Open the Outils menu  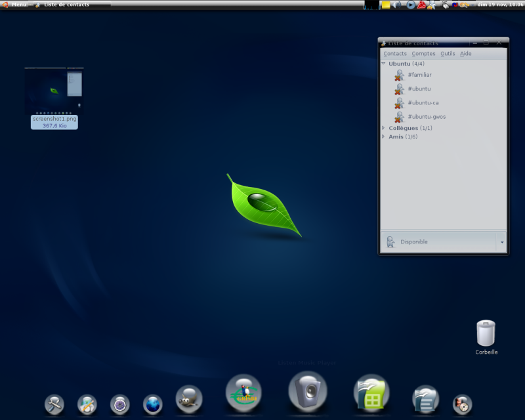click(x=448, y=54)
